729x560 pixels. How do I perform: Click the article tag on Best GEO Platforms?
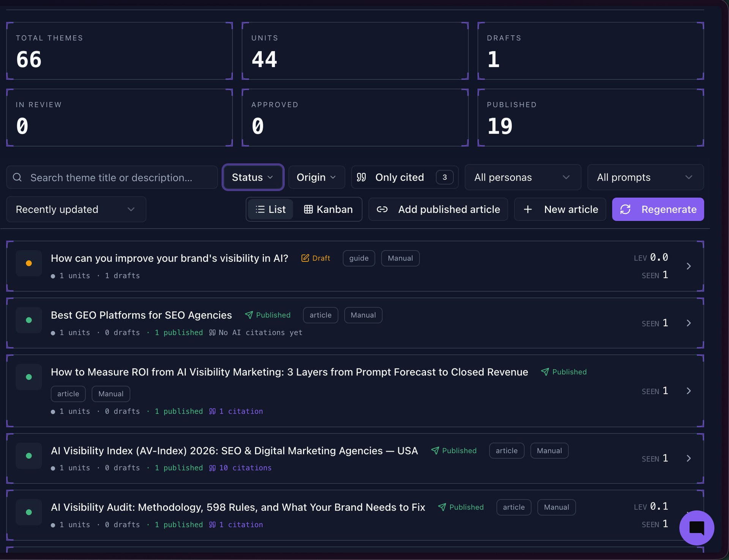320,315
